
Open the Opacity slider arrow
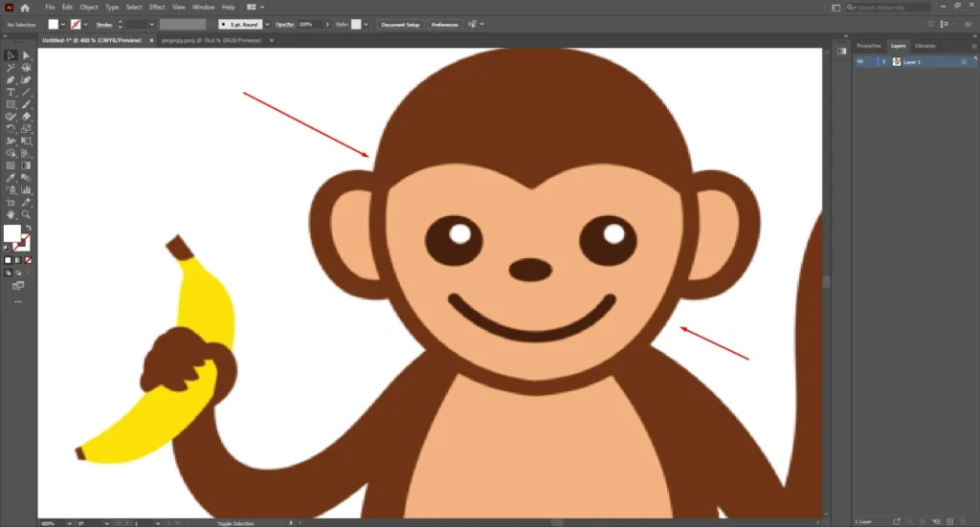pos(327,24)
